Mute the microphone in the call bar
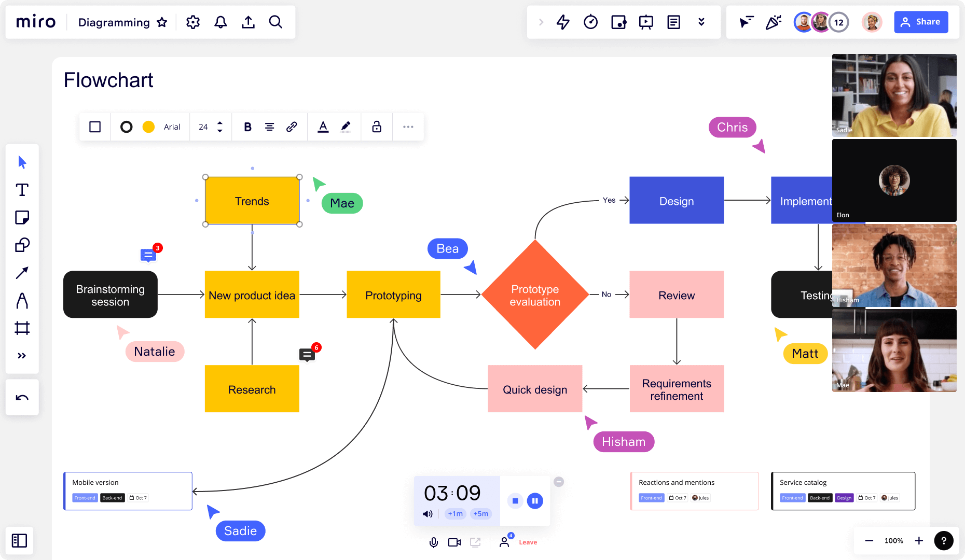 point(433,542)
